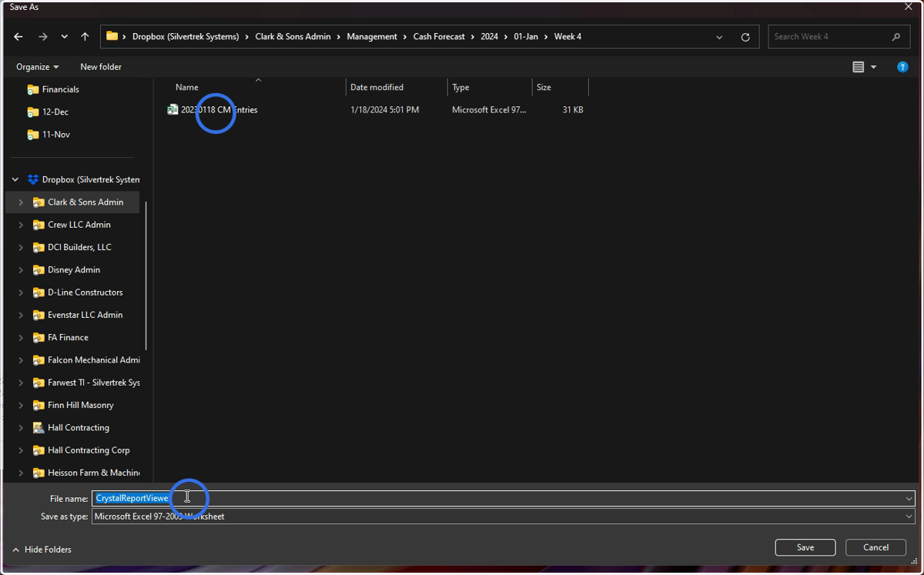Click the 31 KB size value

click(x=573, y=110)
